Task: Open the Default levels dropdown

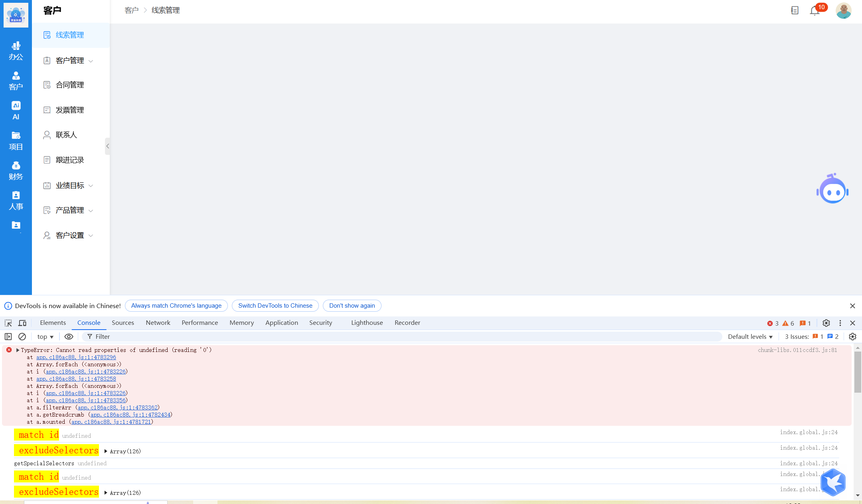Action: click(750, 336)
